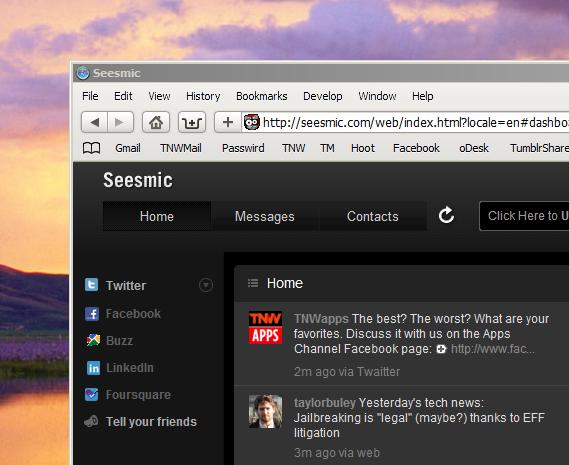Screen dimensions: 569x465
Task: Open the TNWMail bookmark
Action: coord(181,148)
